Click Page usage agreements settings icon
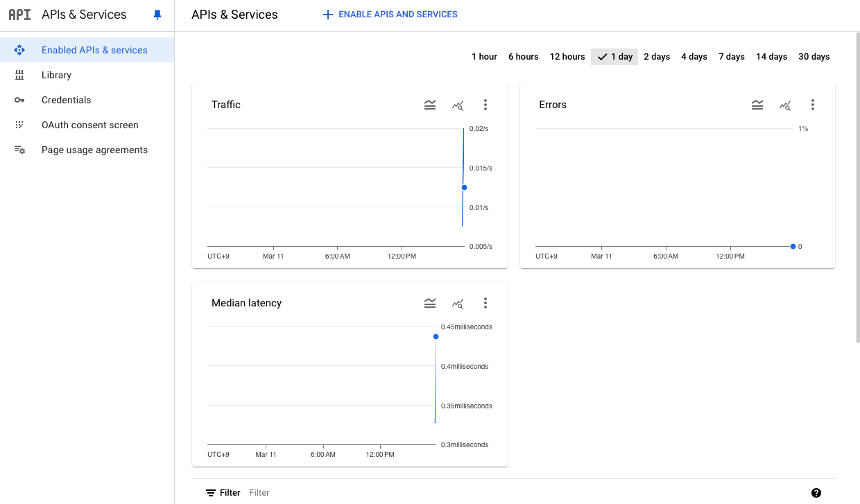The height and width of the screenshot is (504, 860). click(x=19, y=150)
